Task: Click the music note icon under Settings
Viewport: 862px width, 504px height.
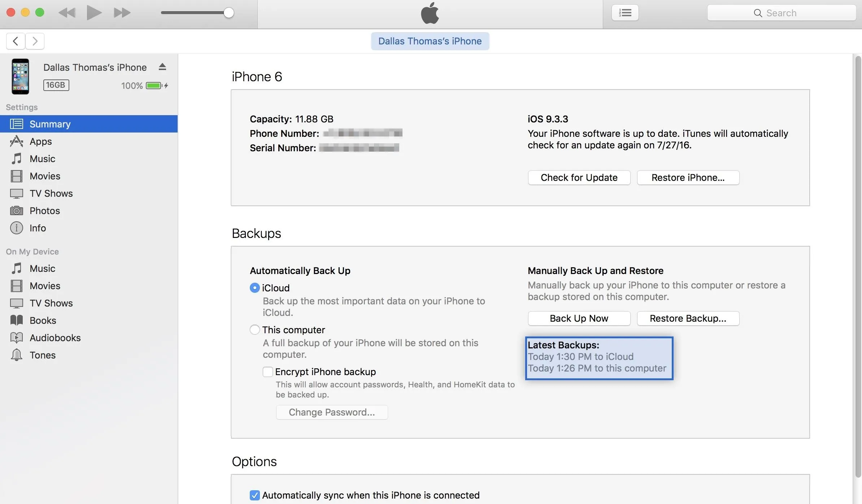Action: tap(17, 158)
